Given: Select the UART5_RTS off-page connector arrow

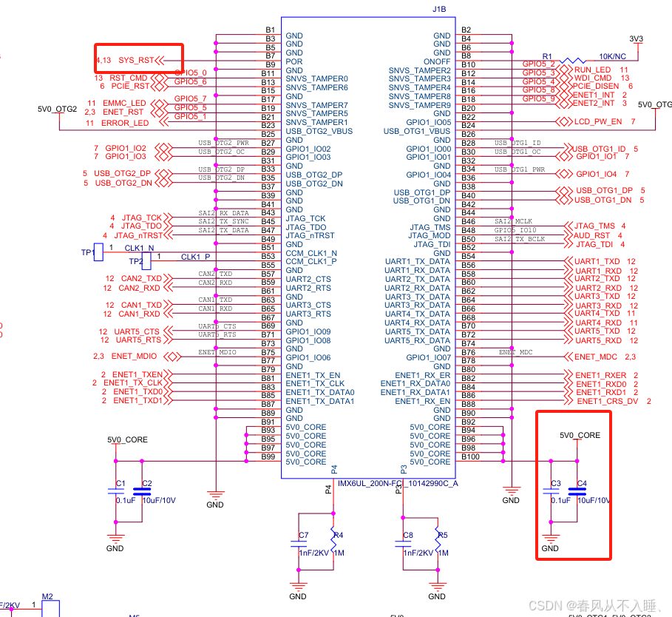Looking at the screenshot, I should point(169,340).
